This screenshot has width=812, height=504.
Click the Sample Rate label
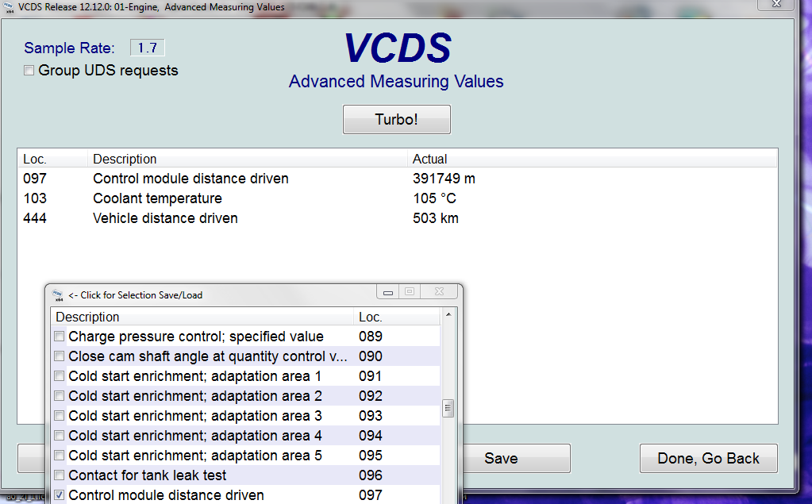(x=69, y=48)
